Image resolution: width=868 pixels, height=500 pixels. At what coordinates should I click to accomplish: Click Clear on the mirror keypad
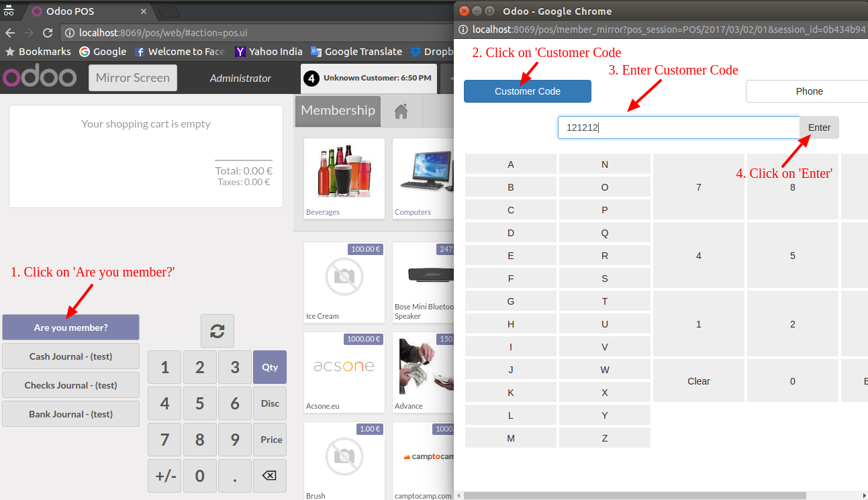pos(699,381)
